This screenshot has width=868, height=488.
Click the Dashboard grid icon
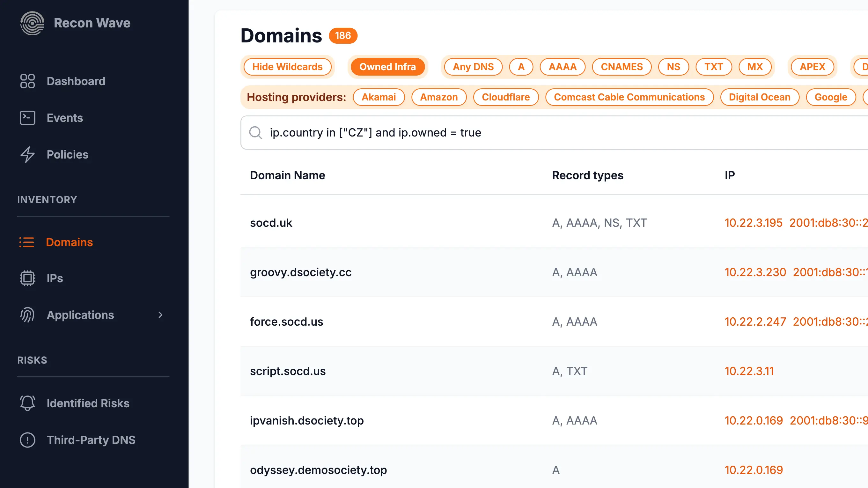pyautogui.click(x=27, y=81)
